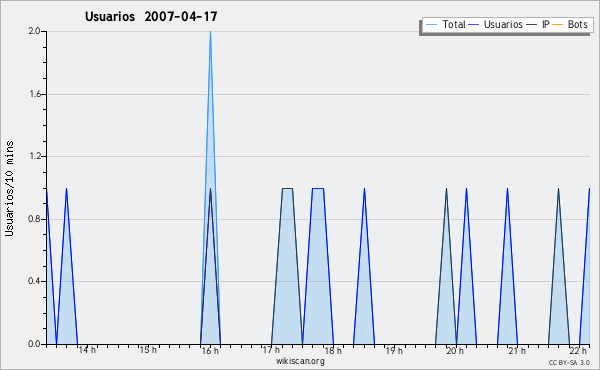Click the dark IP legend line
This screenshot has height=370, width=600.
(x=532, y=25)
